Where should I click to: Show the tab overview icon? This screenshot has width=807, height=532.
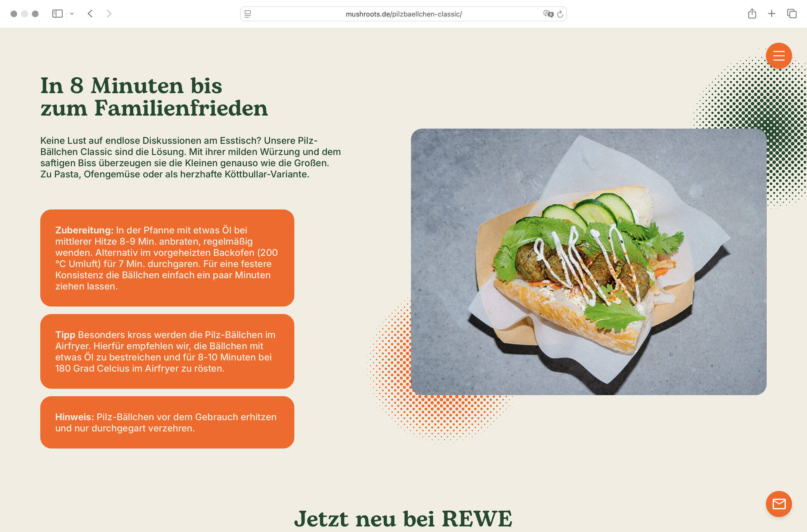coord(792,14)
